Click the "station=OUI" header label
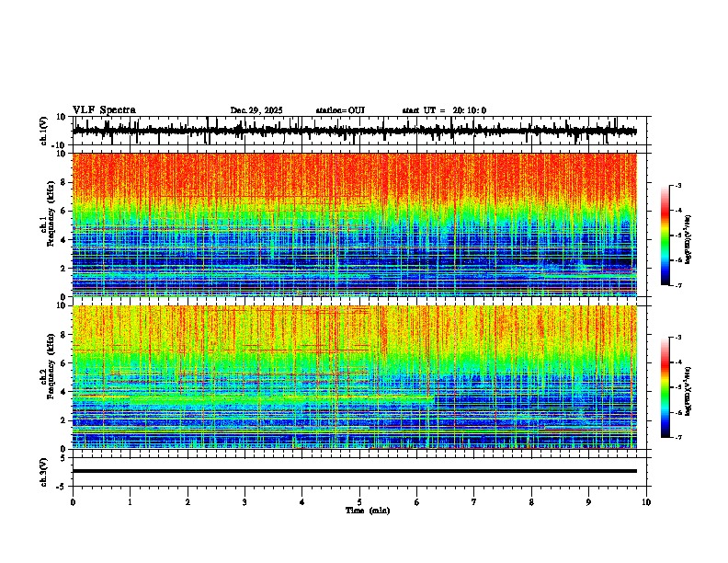The width and height of the screenshot is (728, 563). [340, 110]
